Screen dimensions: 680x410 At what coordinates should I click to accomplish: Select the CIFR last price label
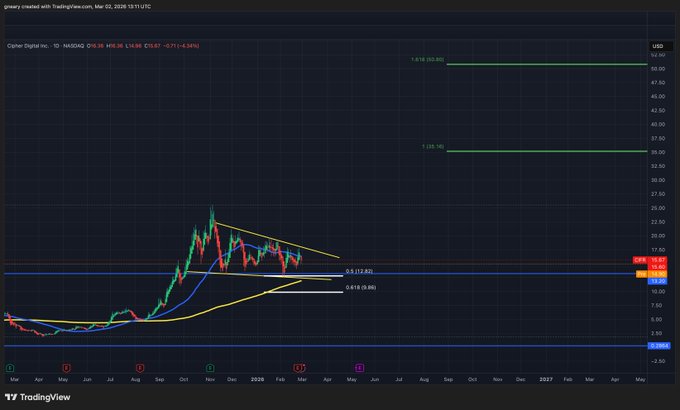coord(649,260)
